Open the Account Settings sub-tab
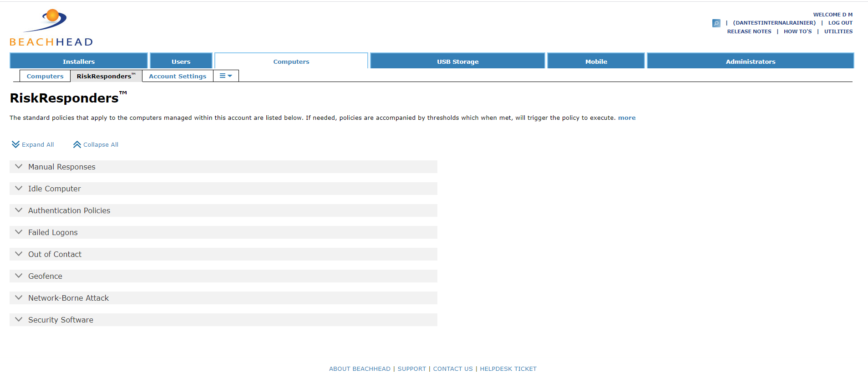868x374 pixels. point(178,76)
